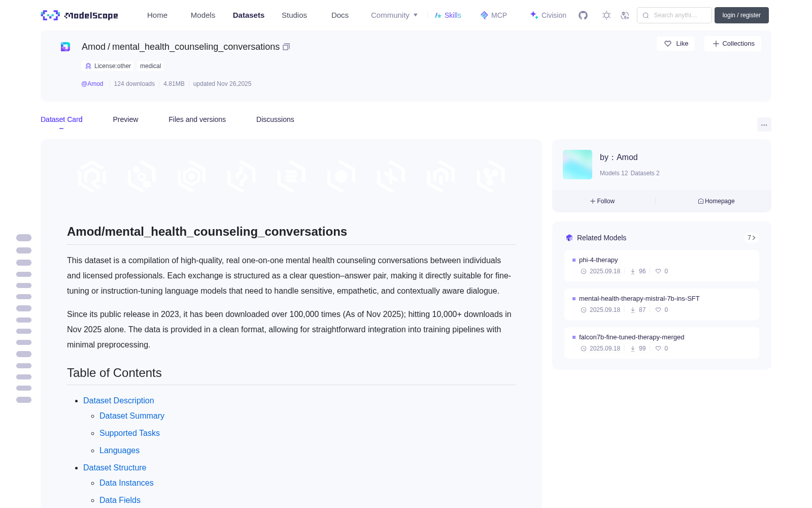Jump to Dataset Summary in contents
This screenshot has height=508, width=812.
[x=132, y=416]
